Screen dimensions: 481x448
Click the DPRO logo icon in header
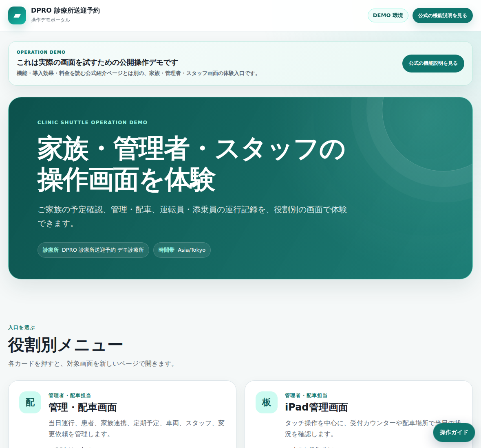pos(17,15)
